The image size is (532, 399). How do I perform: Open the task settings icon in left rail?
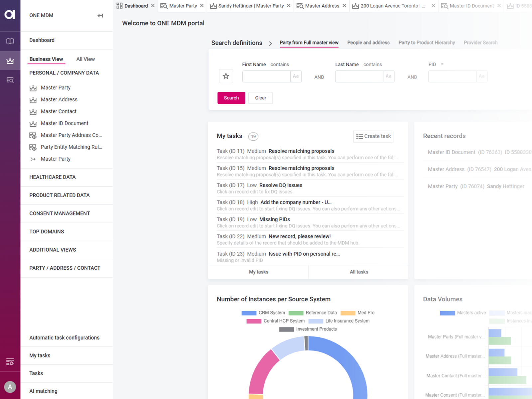[10, 362]
